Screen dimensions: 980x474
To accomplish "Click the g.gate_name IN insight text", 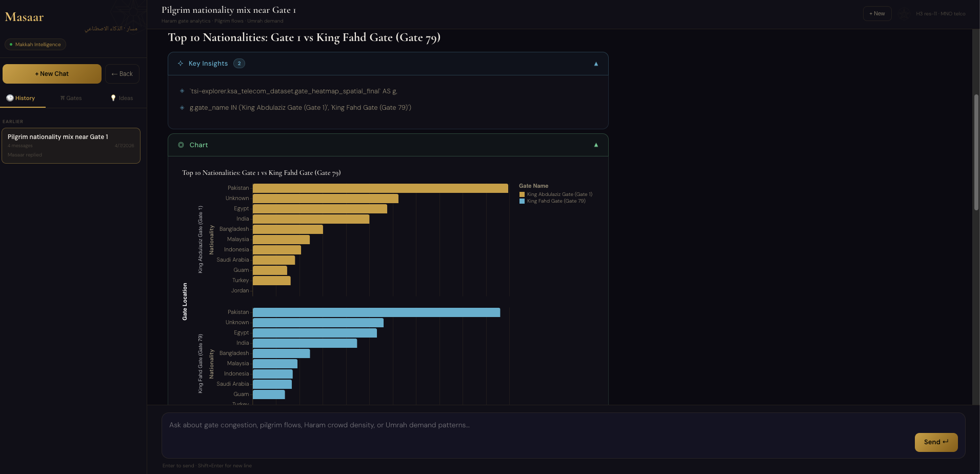I will tap(301, 108).
